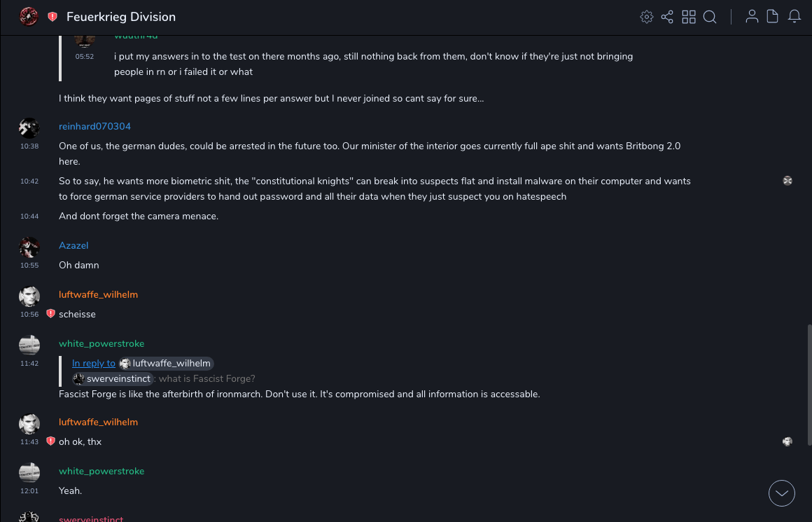Click the luftwaffe_wilhelm mention pill in the reply
The image size is (812, 522).
[166, 363]
